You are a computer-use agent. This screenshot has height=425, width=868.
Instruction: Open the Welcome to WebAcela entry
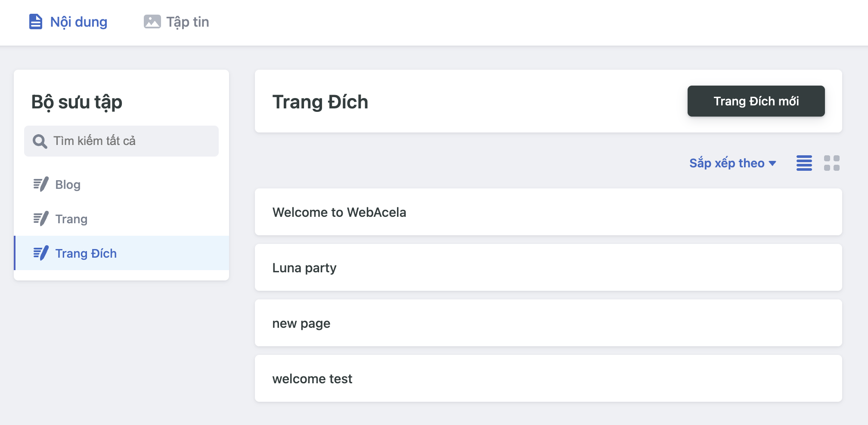tap(339, 212)
